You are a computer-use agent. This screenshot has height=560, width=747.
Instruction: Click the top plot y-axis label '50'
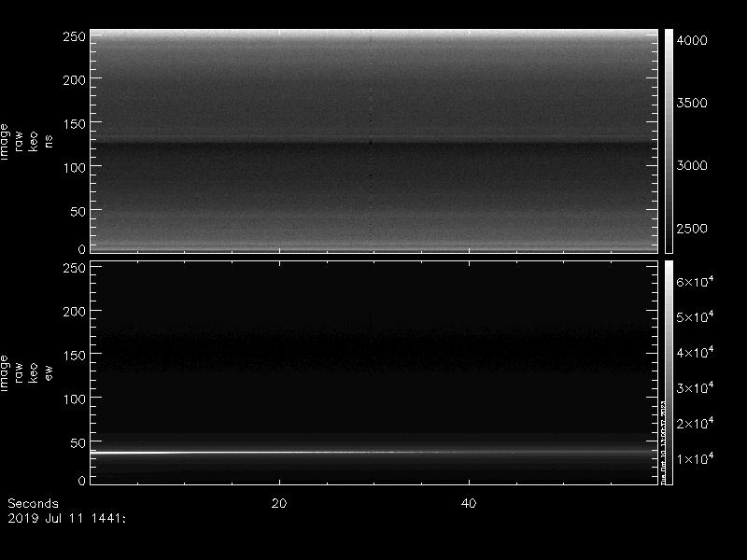[78, 212]
